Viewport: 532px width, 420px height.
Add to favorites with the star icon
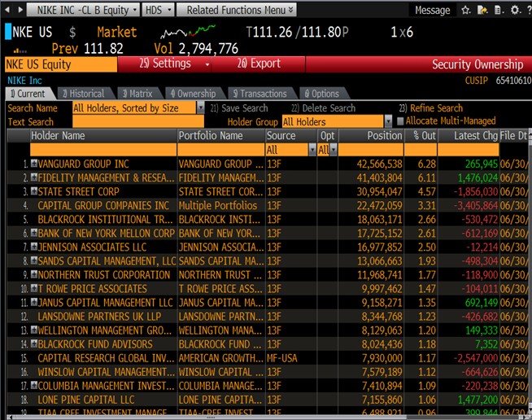pyautogui.click(x=466, y=11)
